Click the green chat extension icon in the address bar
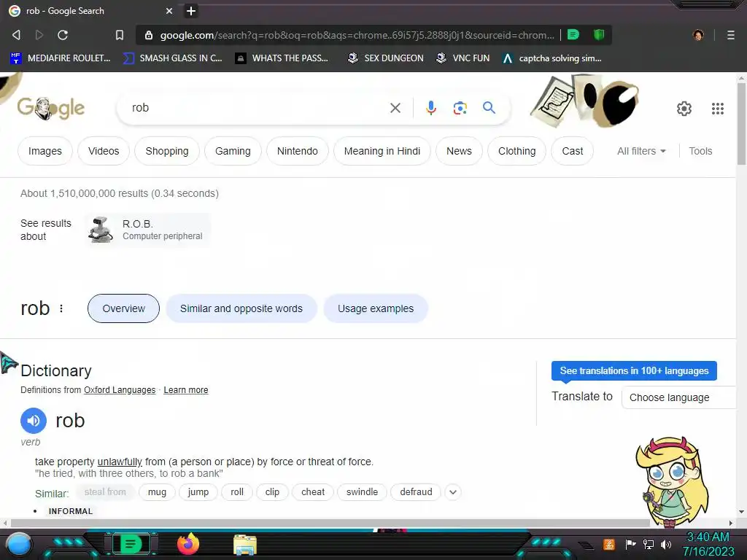The image size is (747, 560). 573,34
